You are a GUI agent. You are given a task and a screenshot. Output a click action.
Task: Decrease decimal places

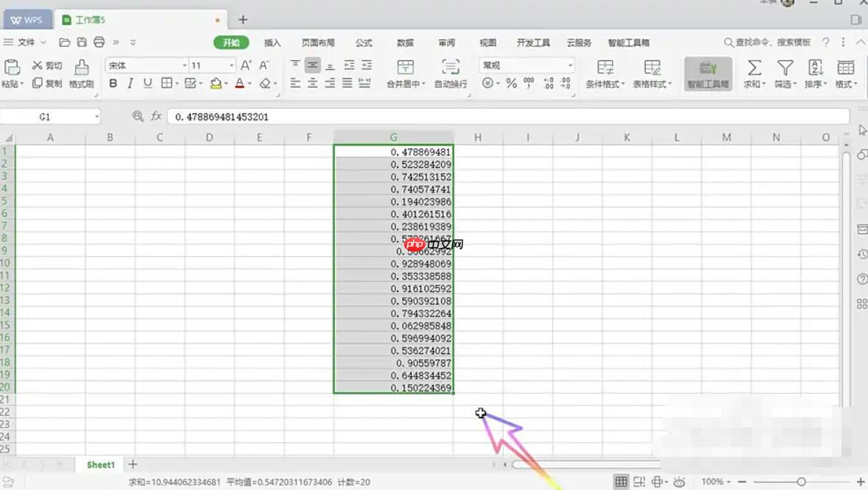(x=565, y=84)
